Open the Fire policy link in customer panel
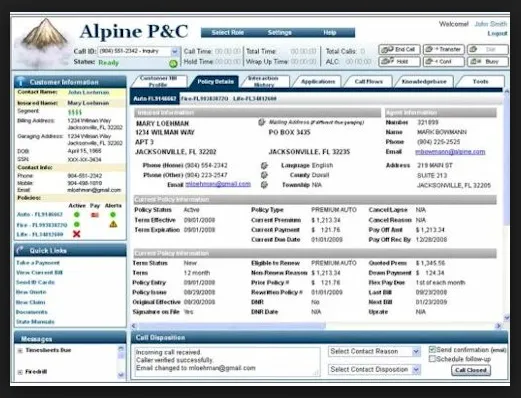The width and height of the screenshot is (521, 398). (42, 225)
